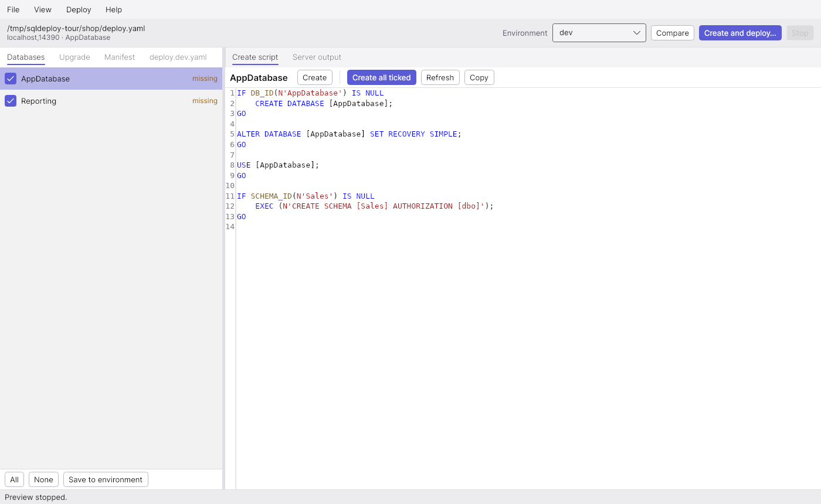The height and width of the screenshot is (504, 821).
Task: Click the All button
Action: pyautogui.click(x=15, y=479)
